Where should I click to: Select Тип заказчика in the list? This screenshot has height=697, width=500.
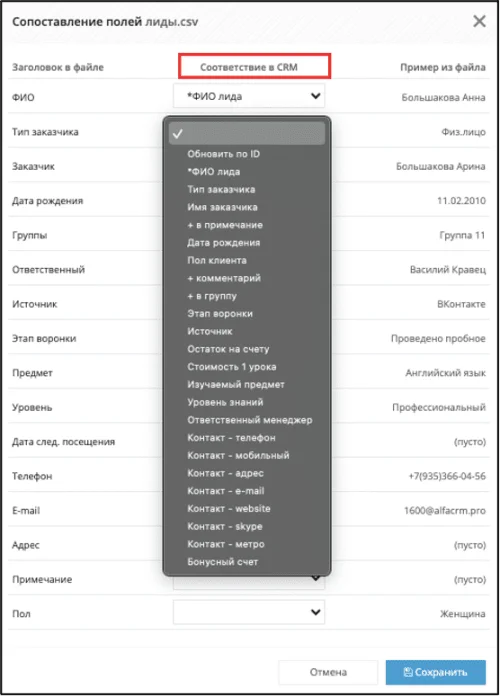coord(221,189)
